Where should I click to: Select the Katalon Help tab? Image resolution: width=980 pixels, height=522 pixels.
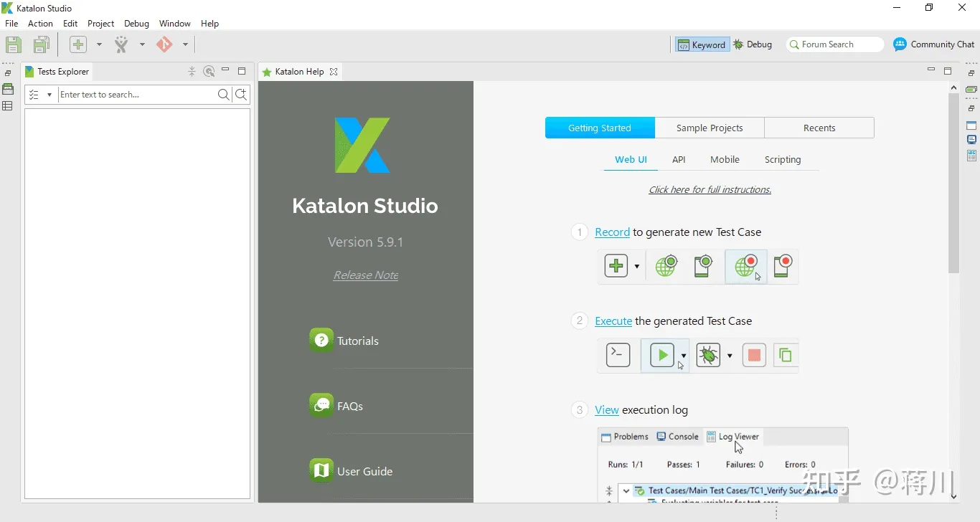click(299, 72)
